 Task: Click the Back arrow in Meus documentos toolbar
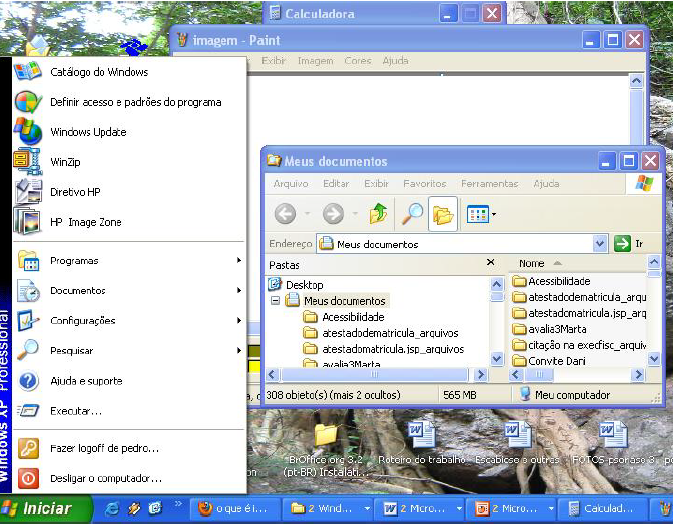click(x=285, y=213)
